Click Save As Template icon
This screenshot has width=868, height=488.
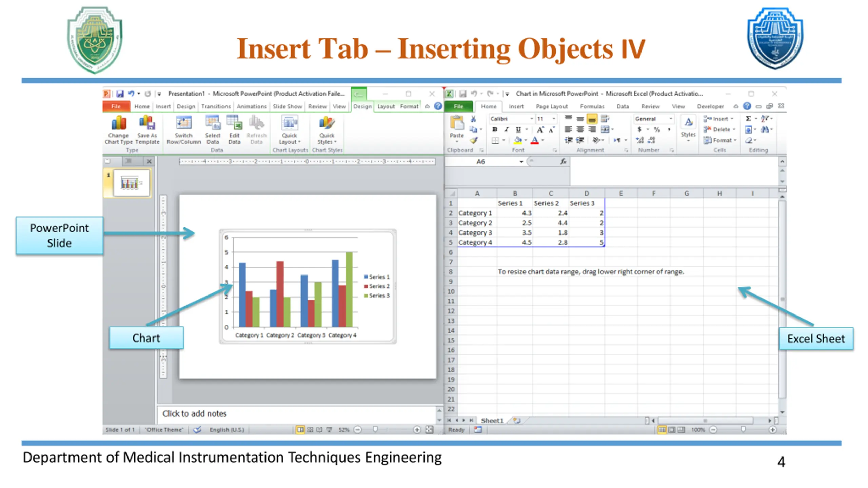147,123
